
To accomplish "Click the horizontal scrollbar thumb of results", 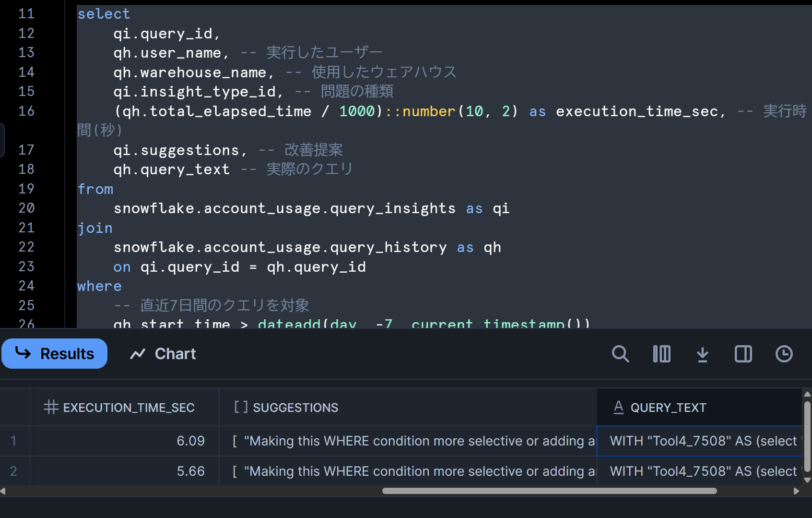I will click(x=549, y=491).
